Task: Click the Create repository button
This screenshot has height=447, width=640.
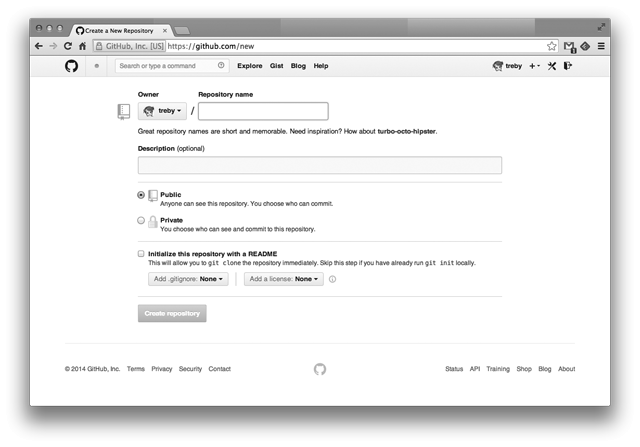Action: (172, 314)
